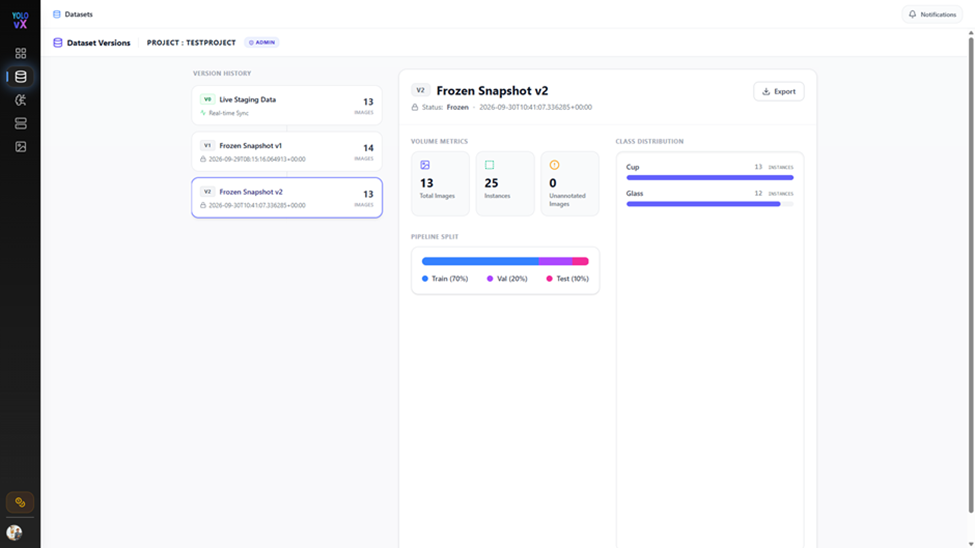
Task: Click the 14 images count on v1
Action: point(368,148)
